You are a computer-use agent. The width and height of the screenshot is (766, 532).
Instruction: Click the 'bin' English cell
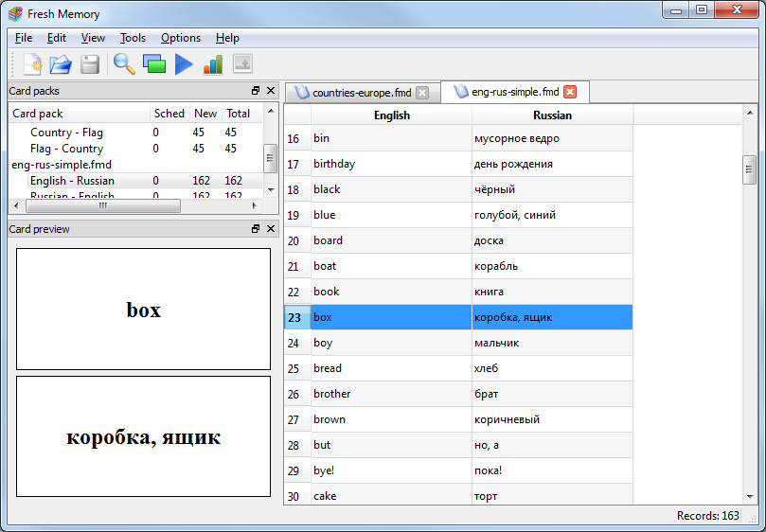coord(391,138)
